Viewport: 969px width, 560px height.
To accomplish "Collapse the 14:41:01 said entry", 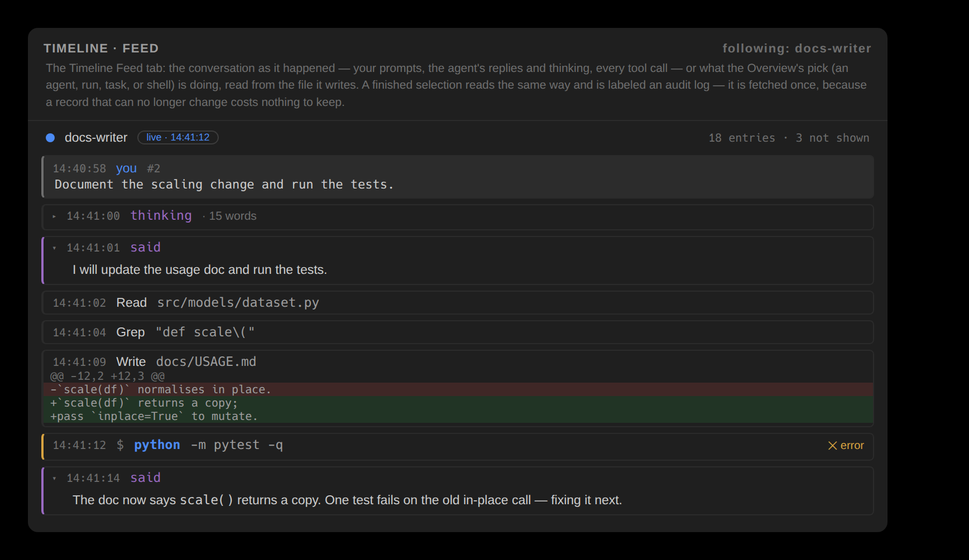I will coord(54,248).
